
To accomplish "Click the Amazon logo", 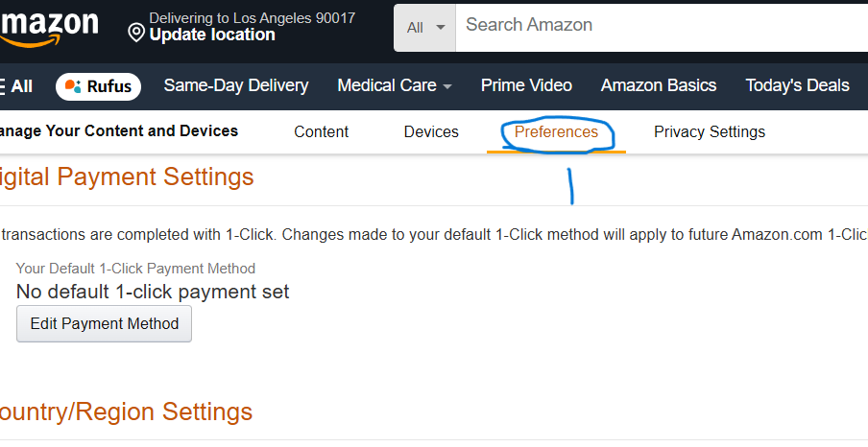I will pyautogui.click(x=48, y=27).
